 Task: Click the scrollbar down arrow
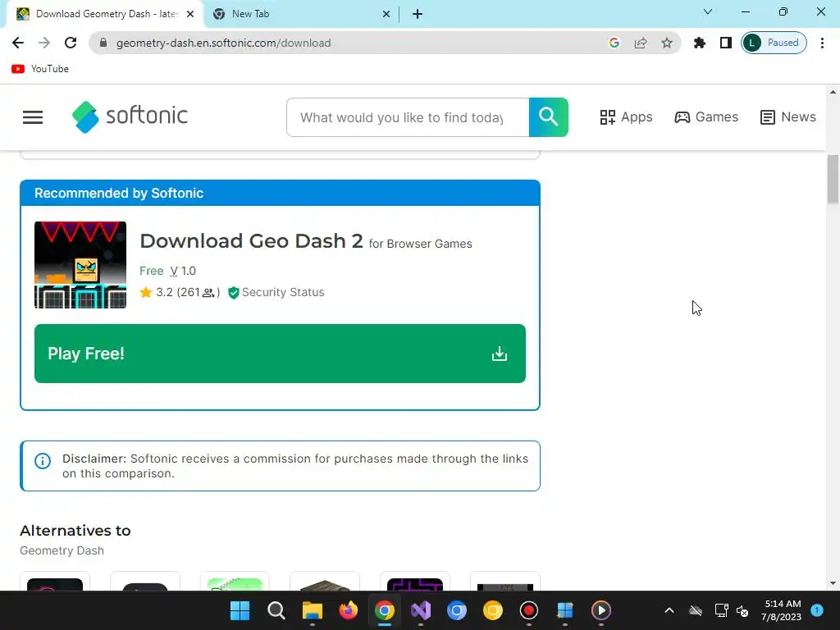[833, 583]
